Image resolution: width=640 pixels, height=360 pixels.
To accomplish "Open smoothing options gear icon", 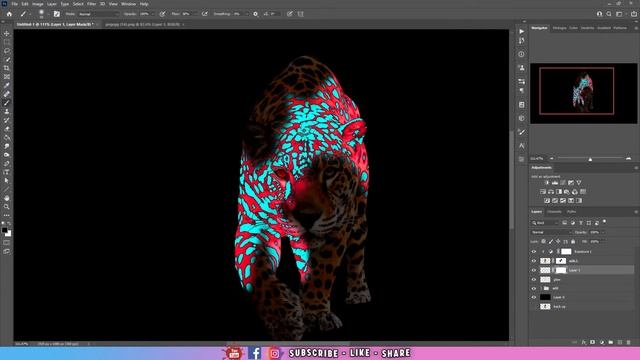I will point(256,14).
